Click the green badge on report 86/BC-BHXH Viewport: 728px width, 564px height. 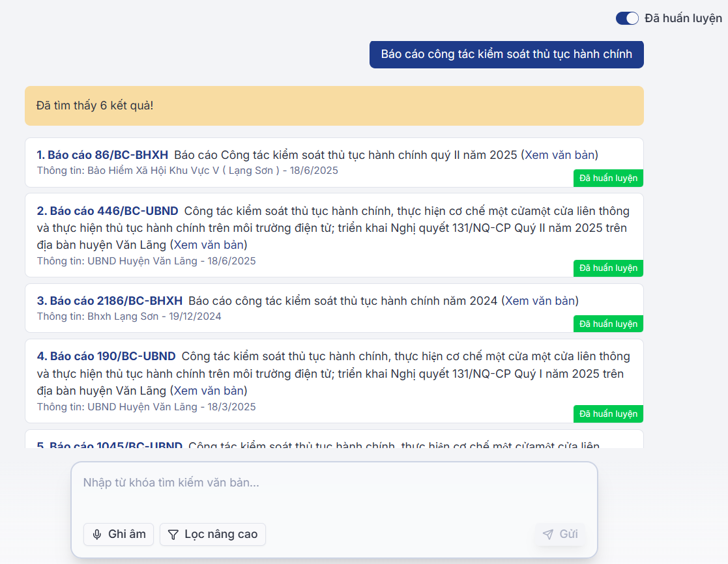pyautogui.click(x=608, y=178)
